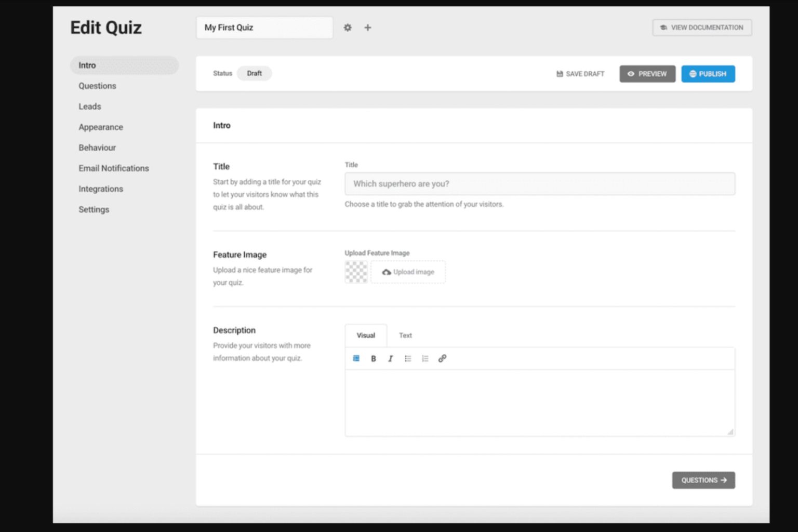Switch to the Text editing tab

click(x=405, y=335)
